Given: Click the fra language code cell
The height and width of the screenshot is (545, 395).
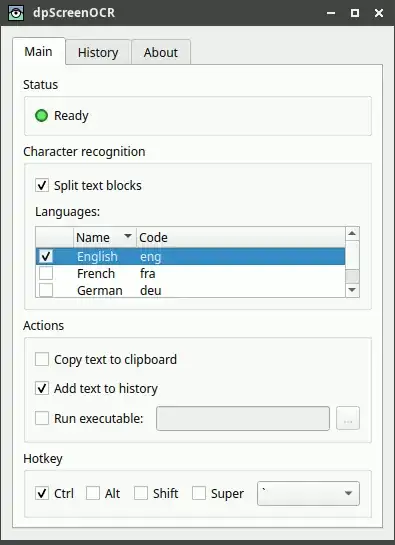Looking at the screenshot, I should coord(147,274).
